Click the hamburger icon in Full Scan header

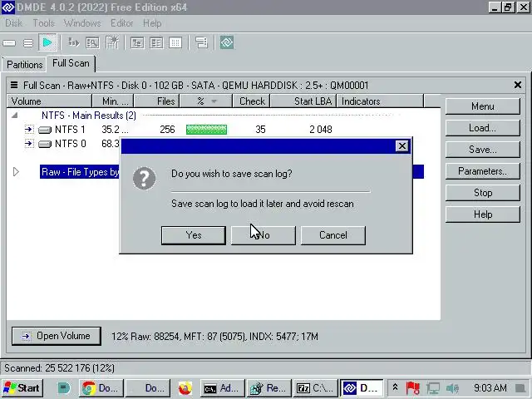click(14, 85)
